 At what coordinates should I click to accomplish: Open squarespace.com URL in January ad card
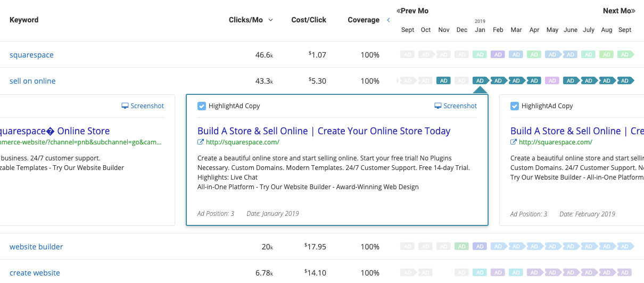click(x=242, y=142)
